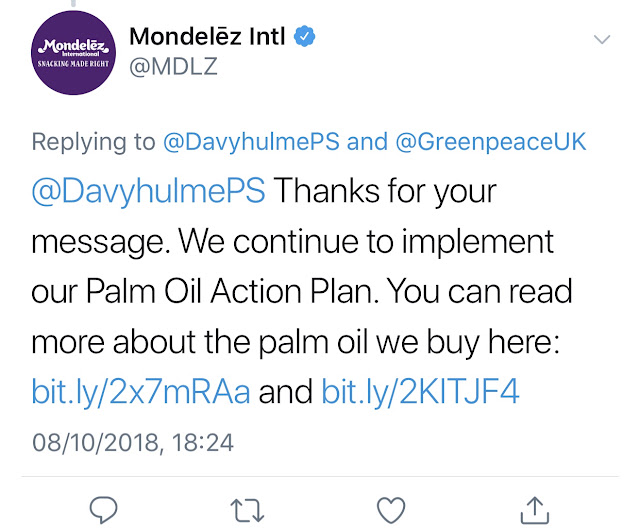Viewport: 640px width, 531px height.
Task: Click the @MDLZ handle
Action: point(173,66)
